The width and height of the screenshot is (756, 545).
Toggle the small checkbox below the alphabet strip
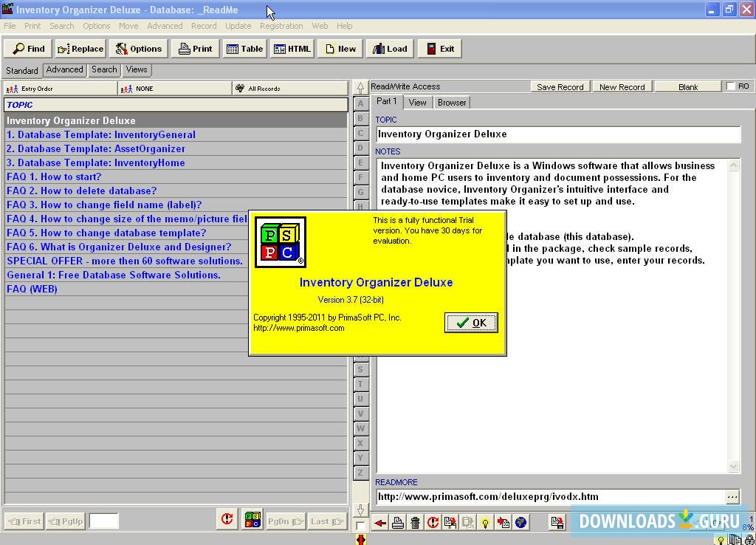pyautogui.click(x=360, y=525)
